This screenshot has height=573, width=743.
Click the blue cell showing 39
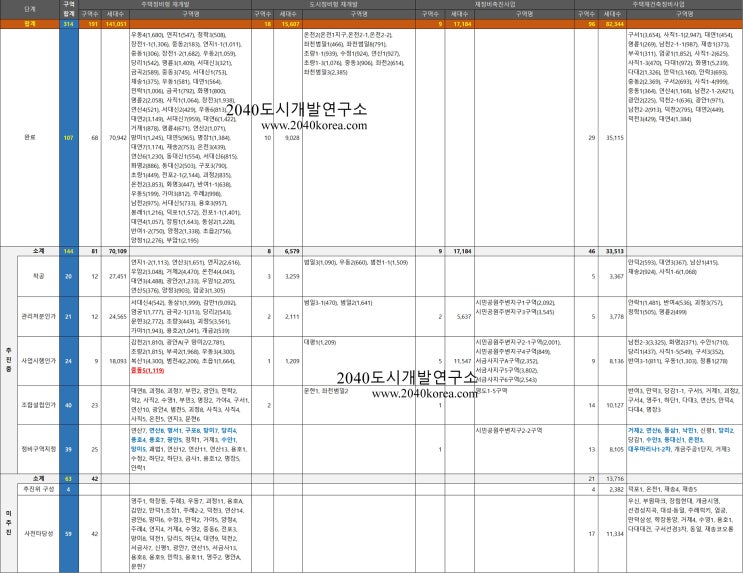point(69,449)
